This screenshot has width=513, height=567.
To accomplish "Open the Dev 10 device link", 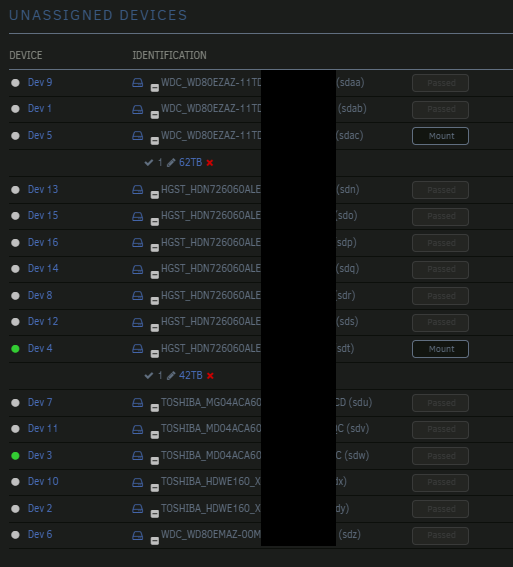I will tap(43, 482).
